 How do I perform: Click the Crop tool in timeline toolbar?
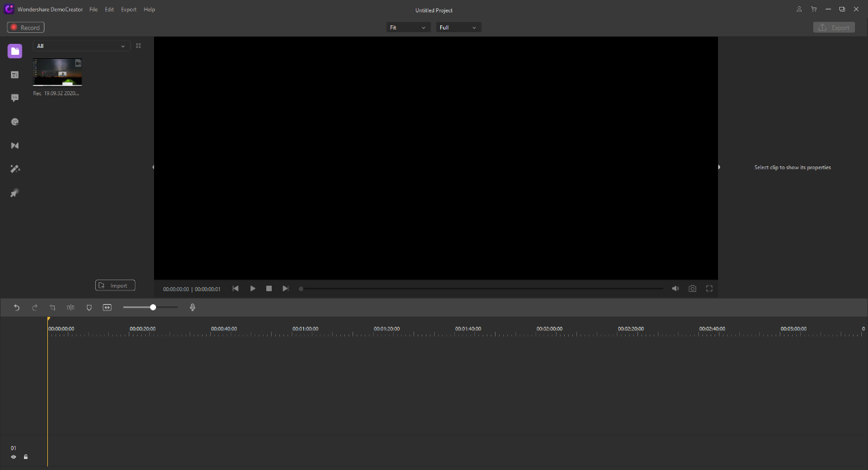pos(53,308)
